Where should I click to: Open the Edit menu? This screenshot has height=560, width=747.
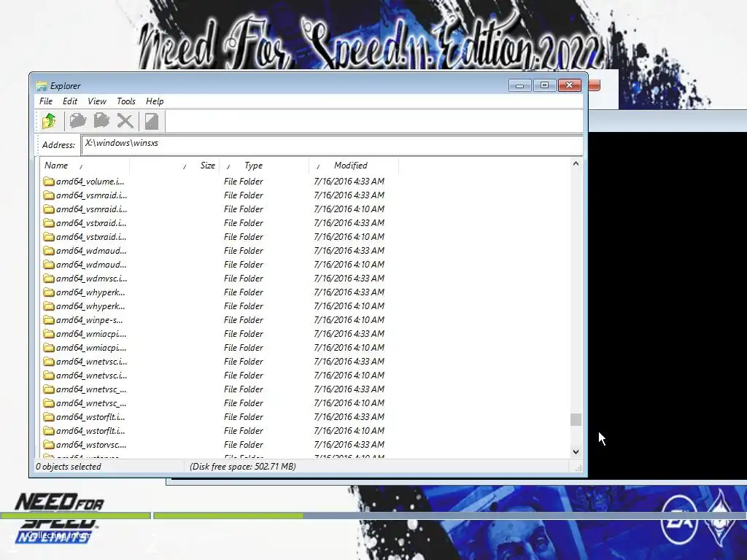(69, 101)
